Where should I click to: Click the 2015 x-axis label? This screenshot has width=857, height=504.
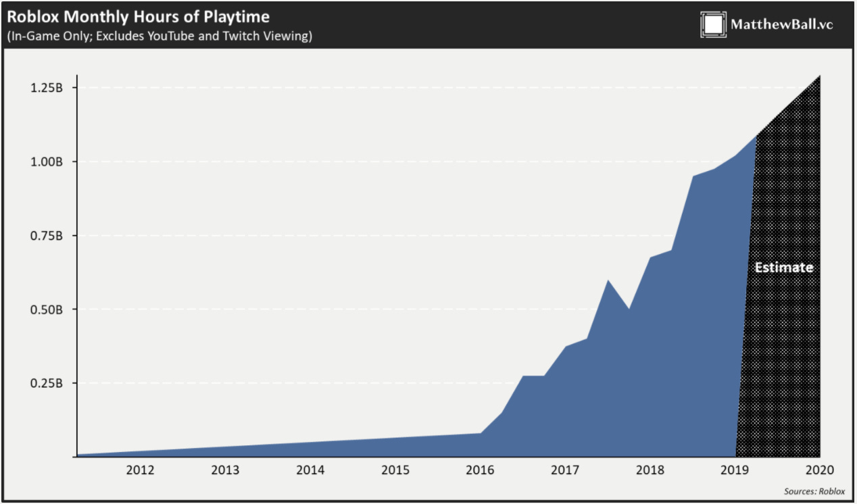[x=395, y=470]
